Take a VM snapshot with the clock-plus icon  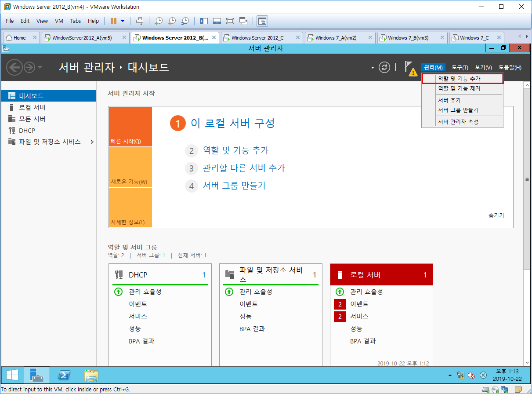click(x=159, y=21)
